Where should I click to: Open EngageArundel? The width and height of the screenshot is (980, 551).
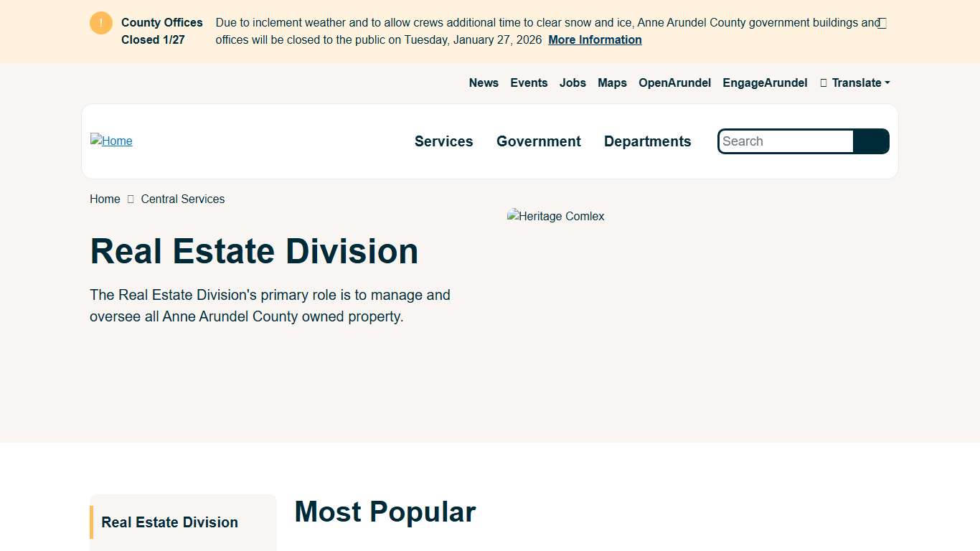pyautogui.click(x=765, y=83)
